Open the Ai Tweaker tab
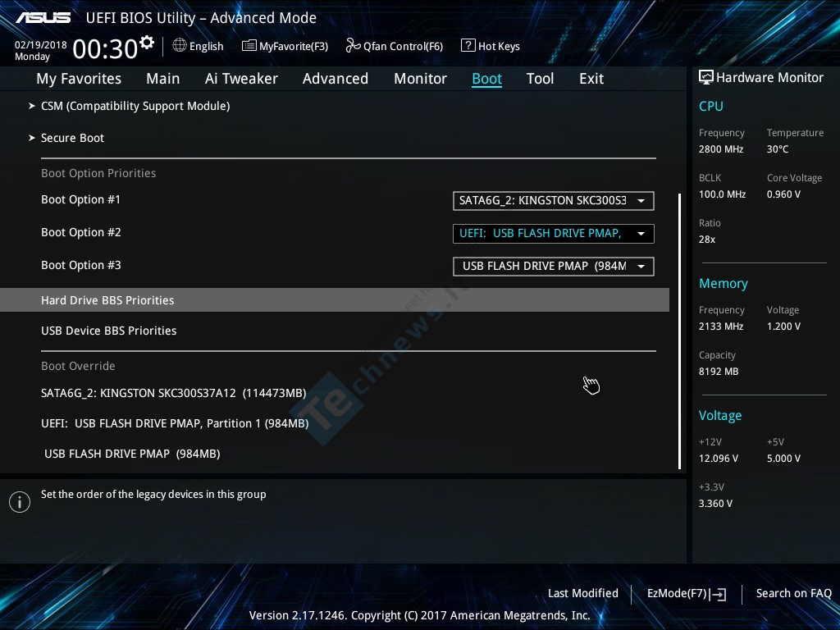This screenshot has width=840, height=630. pyautogui.click(x=241, y=79)
